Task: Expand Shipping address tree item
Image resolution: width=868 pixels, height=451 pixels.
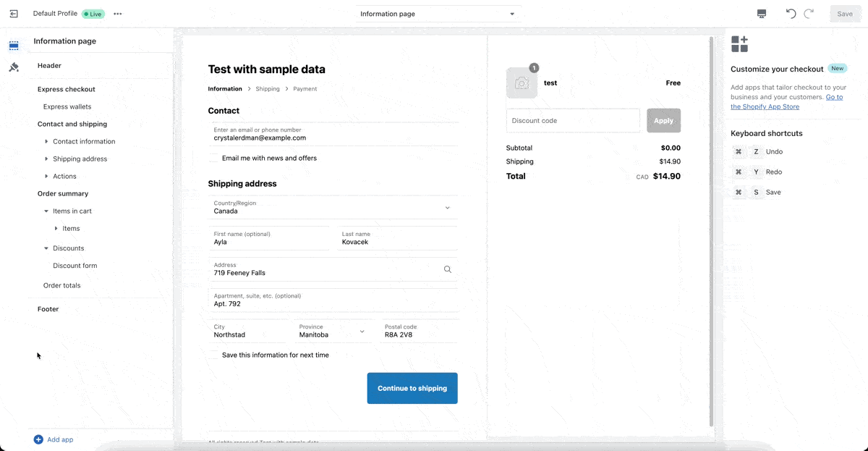Action: pyautogui.click(x=47, y=159)
